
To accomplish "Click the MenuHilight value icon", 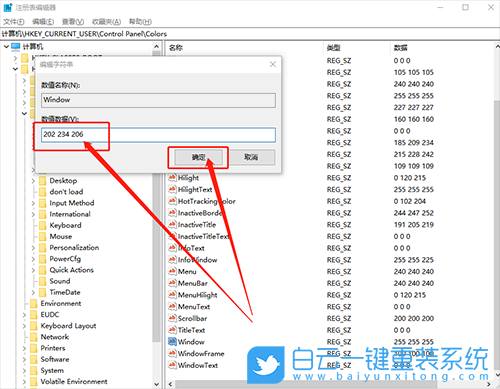I will point(172,295).
